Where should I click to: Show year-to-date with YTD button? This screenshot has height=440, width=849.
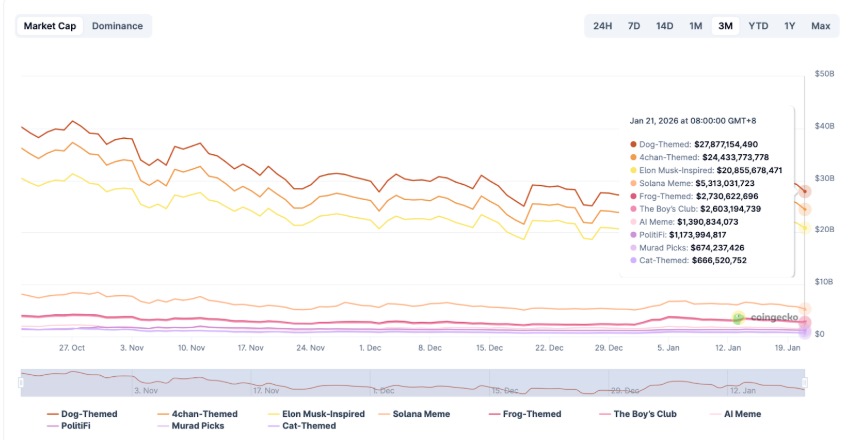click(758, 26)
